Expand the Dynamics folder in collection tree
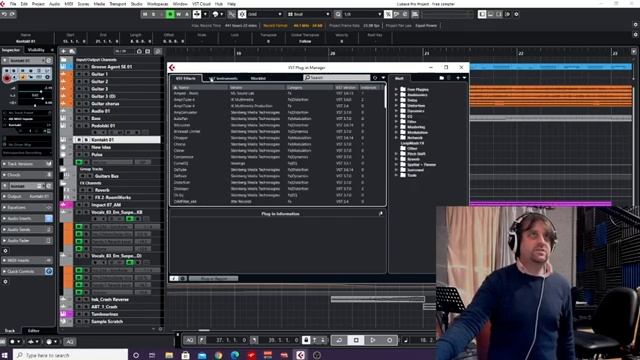This screenshot has height=360, width=640. (x=396, y=111)
